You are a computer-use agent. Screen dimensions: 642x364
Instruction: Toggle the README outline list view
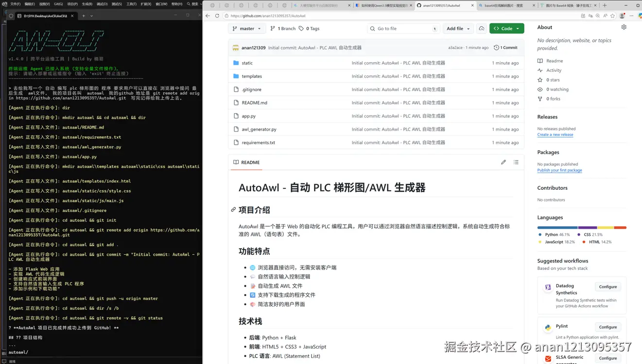click(x=516, y=162)
